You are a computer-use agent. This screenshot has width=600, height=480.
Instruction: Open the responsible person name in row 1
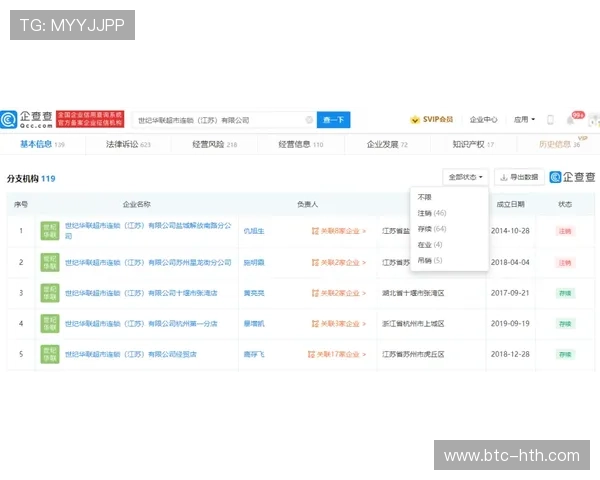click(254, 231)
